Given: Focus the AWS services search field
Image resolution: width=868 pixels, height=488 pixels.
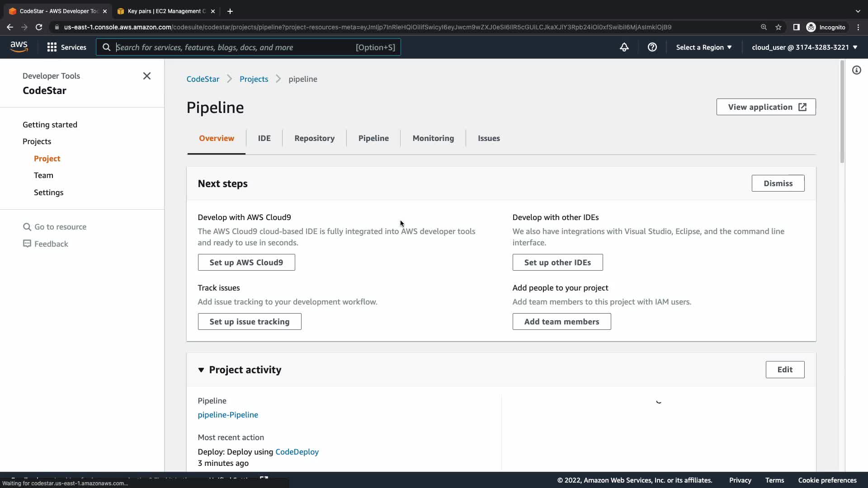Looking at the screenshot, I should pos(235,47).
